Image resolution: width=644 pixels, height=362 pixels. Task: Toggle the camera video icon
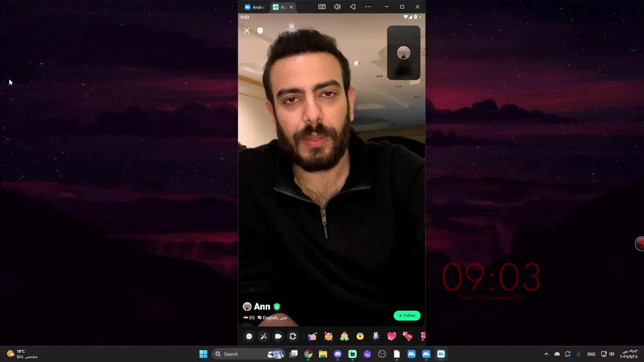point(278,336)
